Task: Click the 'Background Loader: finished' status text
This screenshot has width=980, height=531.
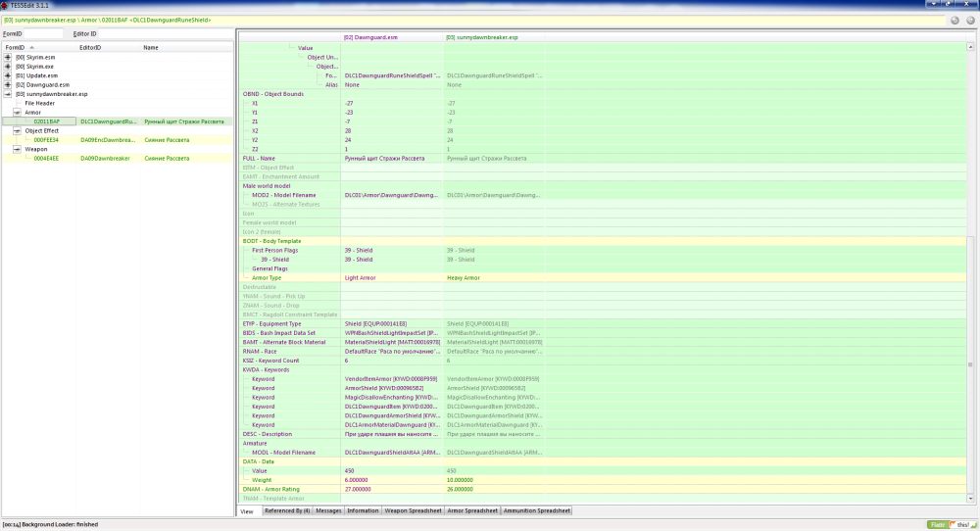Action: point(60,525)
